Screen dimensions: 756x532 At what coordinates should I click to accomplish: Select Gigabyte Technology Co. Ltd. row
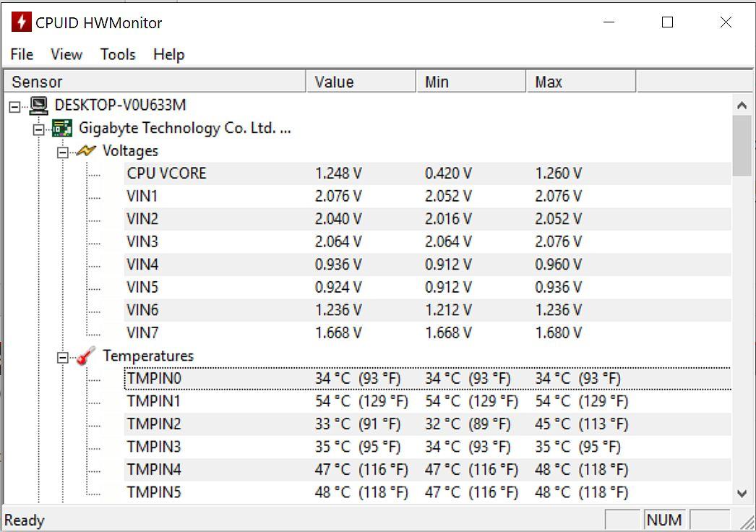(x=184, y=128)
